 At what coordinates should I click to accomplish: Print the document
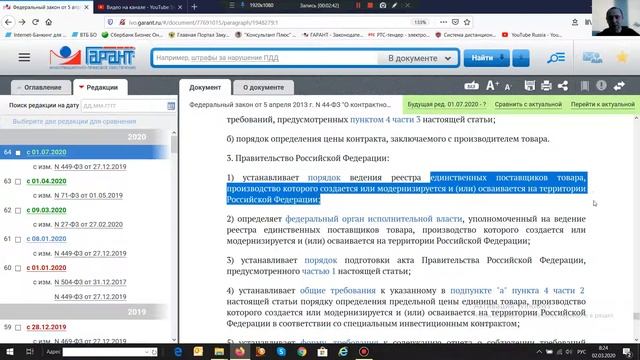tap(546, 86)
